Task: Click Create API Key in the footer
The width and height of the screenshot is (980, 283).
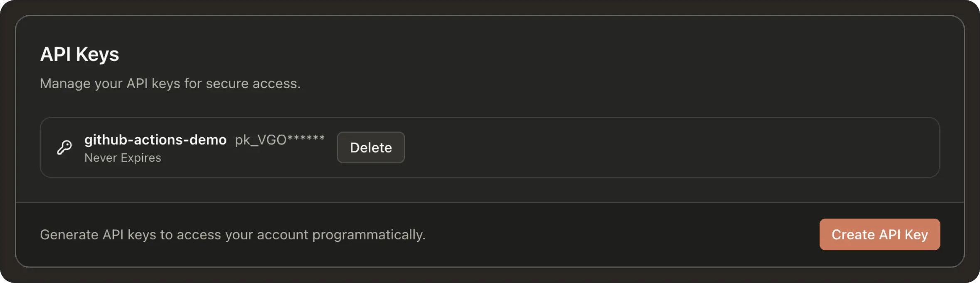Action: click(x=879, y=234)
